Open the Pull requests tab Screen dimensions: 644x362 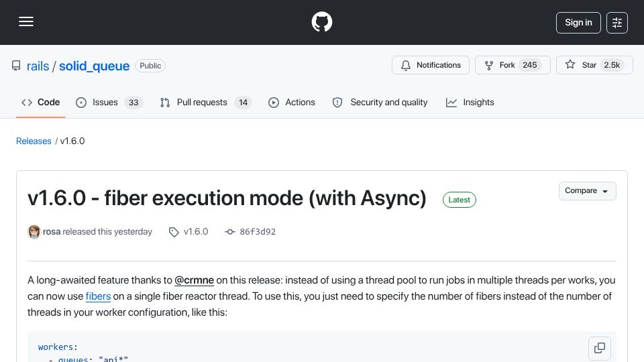click(x=205, y=102)
